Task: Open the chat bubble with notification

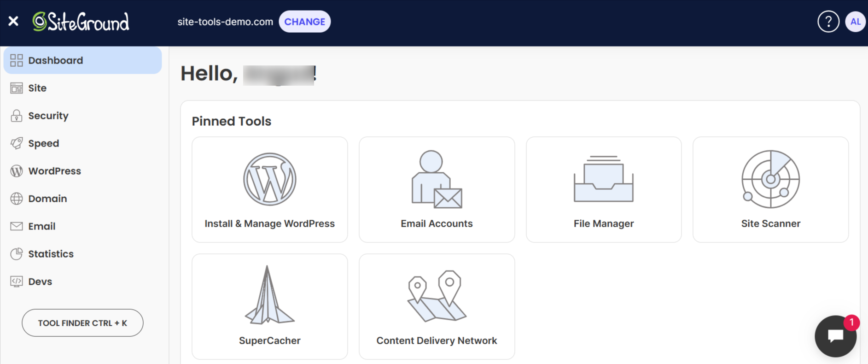Action: pos(835,336)
